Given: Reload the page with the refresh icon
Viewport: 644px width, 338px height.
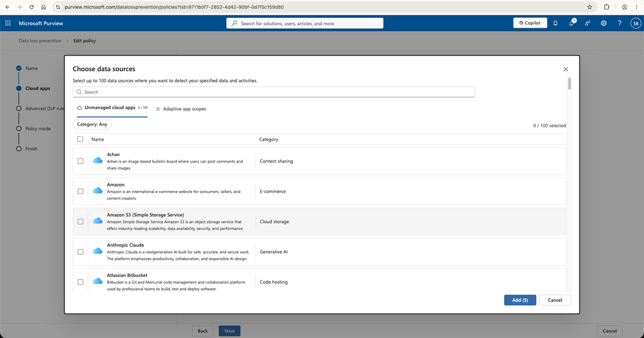Looking at the screenshot, I should tap(31, 7).
